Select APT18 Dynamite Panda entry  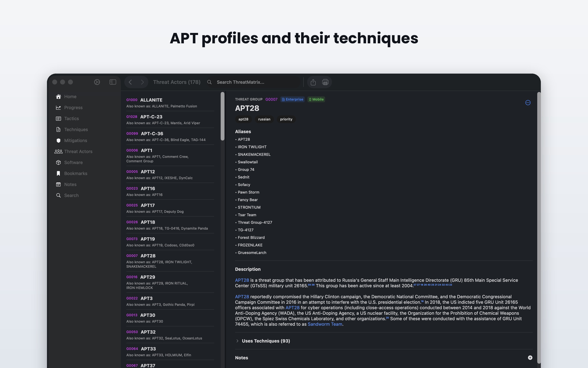pyautogui.click(x=170, y=225)
